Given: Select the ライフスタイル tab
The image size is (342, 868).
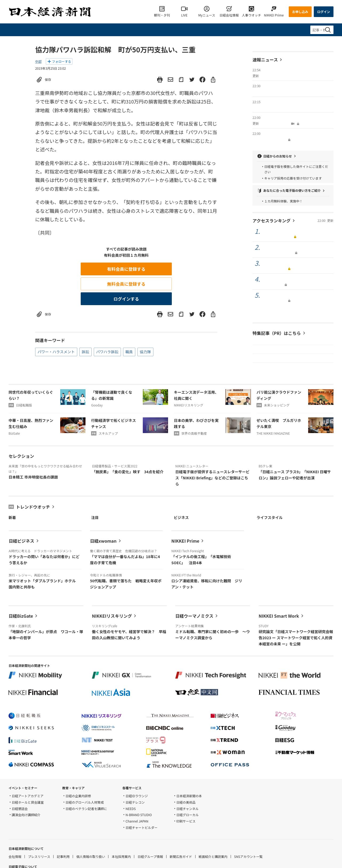Looking at the screenshot, I should tap(270, 518).
